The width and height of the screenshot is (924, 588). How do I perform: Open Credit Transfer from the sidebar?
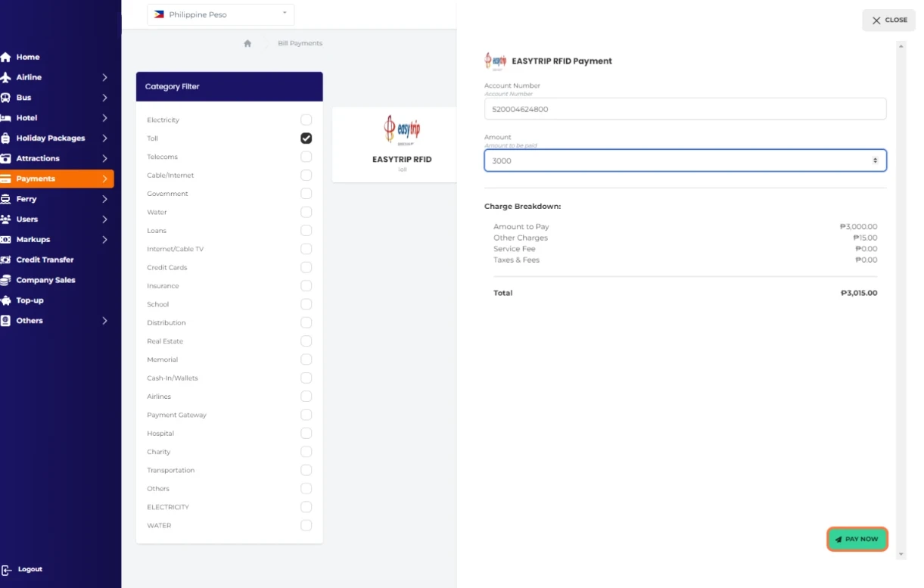point(45,260)
